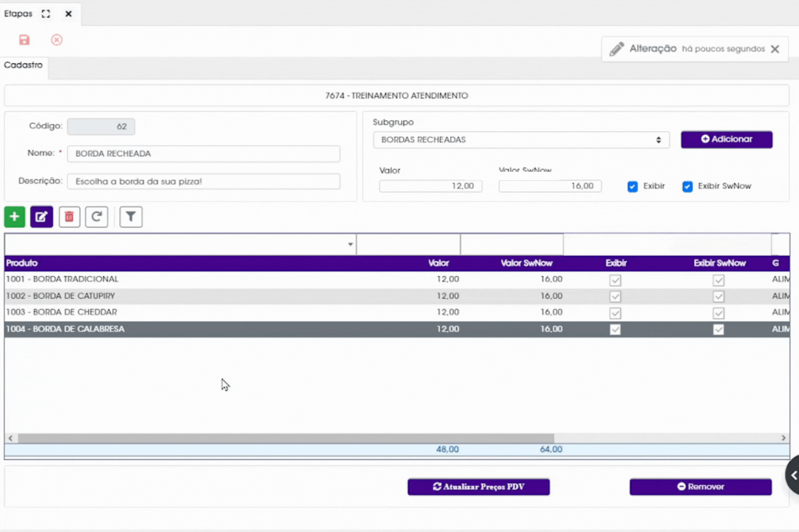Click the purple edit row button
This screenshot has width=799, height=532.
42,217
